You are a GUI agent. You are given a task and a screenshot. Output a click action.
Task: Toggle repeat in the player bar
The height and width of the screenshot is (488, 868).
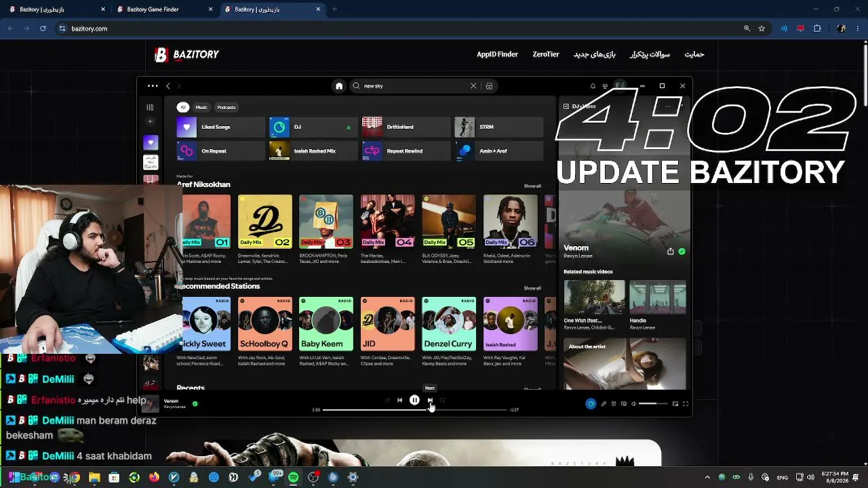click(x=442, y=401)
